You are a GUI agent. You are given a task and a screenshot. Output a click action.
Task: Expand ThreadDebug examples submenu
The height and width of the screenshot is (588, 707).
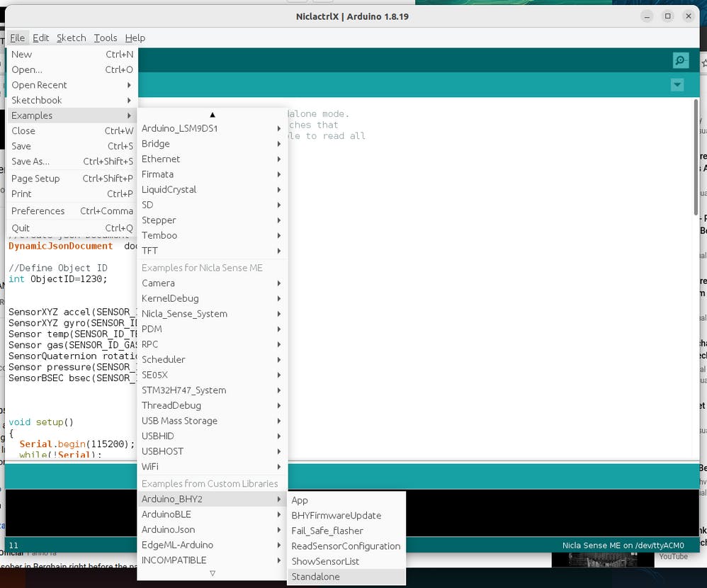coord(212,406)
